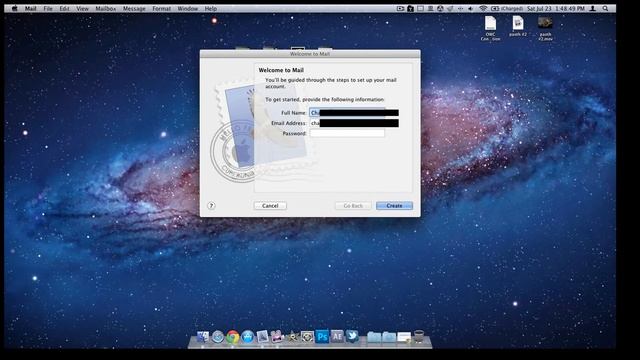Open the Window menu
Image resolution: width=640 pixels, height=360 pixels.
(188, 8)
